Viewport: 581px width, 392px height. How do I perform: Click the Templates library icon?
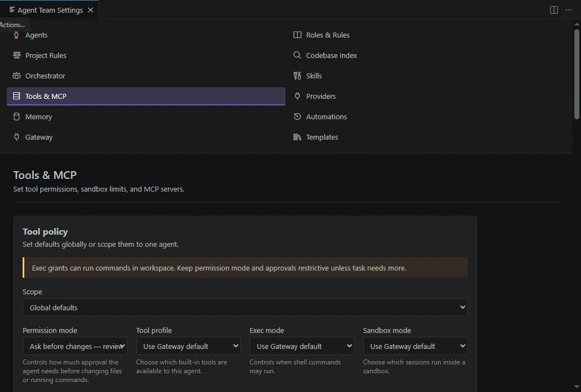(297, 137)
